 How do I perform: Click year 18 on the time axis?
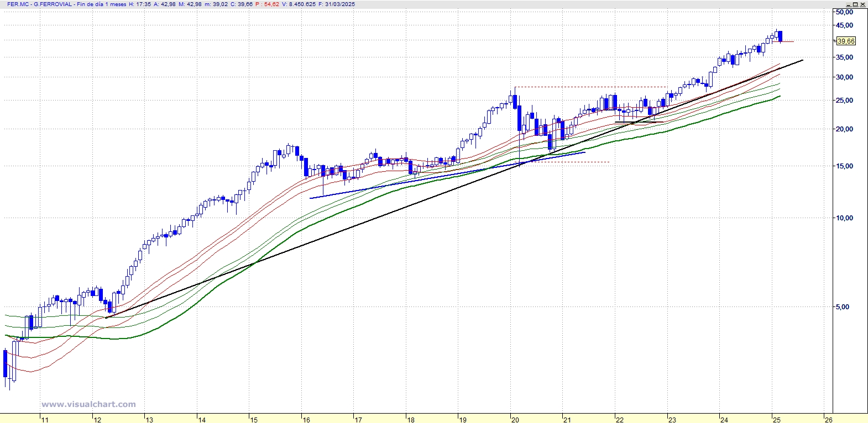(411, 420)
